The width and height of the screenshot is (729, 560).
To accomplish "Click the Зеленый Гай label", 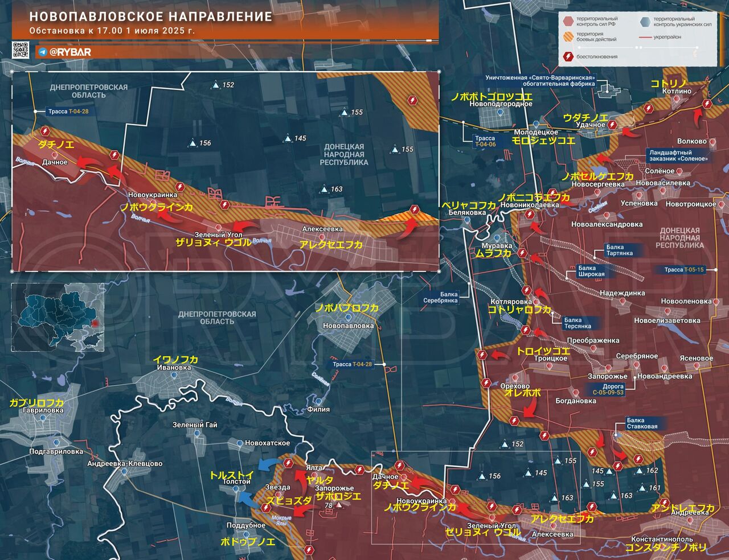I will pyautogui.click(x=195, y=425).
